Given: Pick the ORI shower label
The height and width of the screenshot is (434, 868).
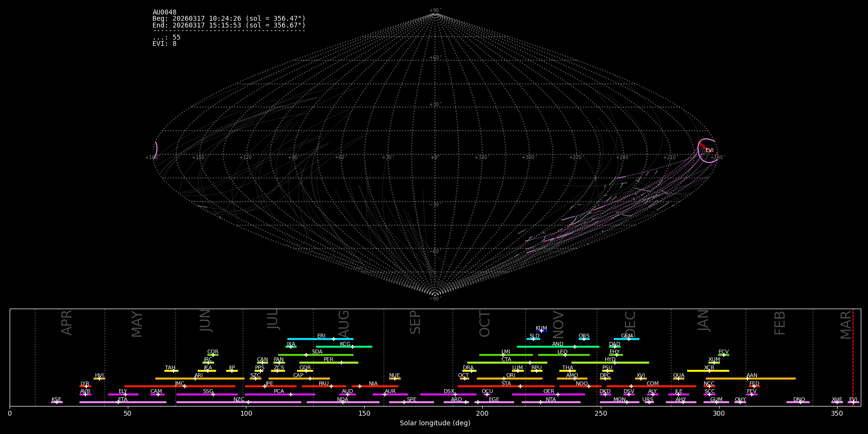Looking at the screenshot, I should point(511,376).
